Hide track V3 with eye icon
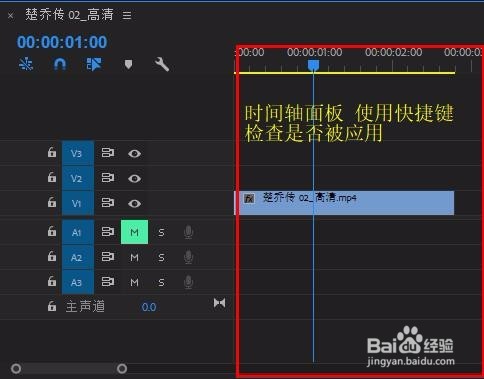 pyautogui.click(x=134, y=153)
